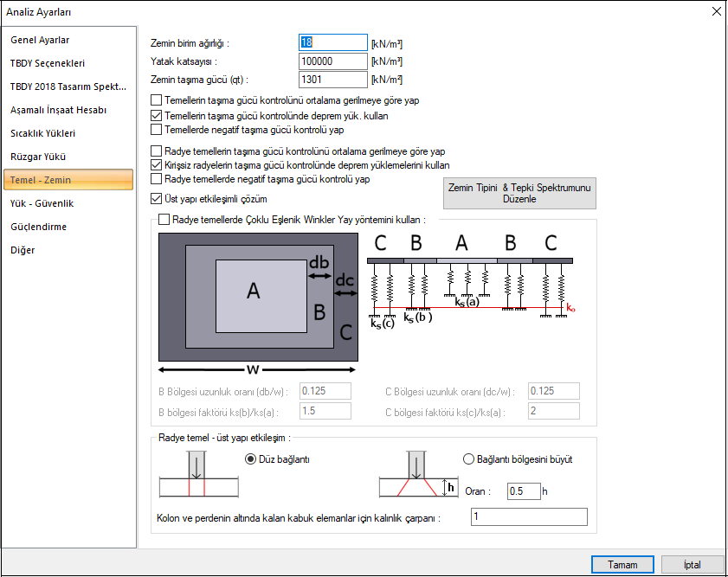
Task: Choose Bağlantı bölgesini büyüt radio option
Action: pos(470,459)
